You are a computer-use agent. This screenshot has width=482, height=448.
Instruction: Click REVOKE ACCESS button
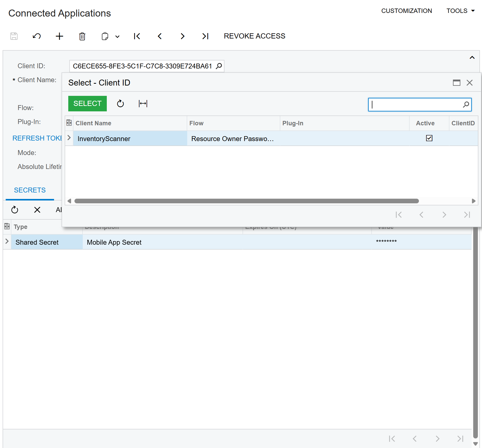[254, 36]
